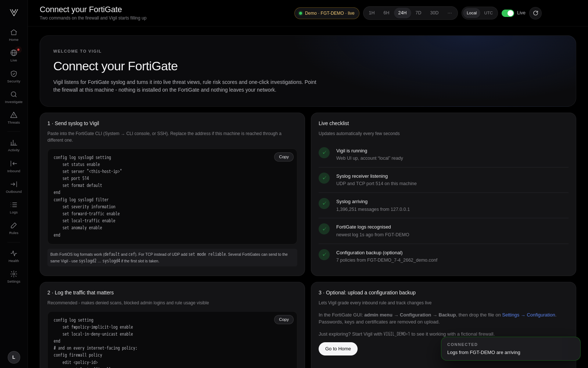Click the Vigil logo icon
The height and width of the screenshot is (368, 588).
point(14,13)
